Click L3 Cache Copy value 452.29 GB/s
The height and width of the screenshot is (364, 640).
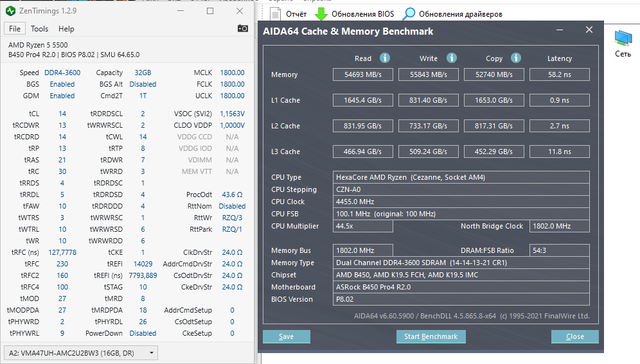(x=494, y=152)
